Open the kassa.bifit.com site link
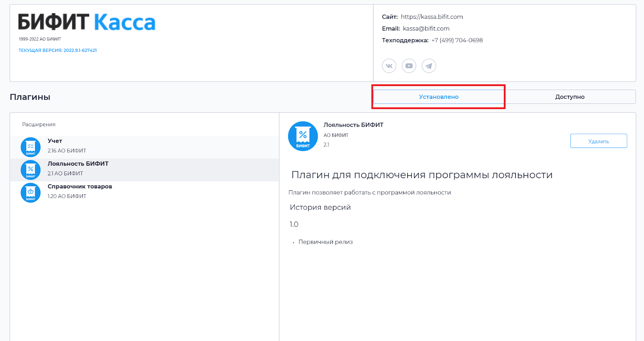This screenshot has height=341, width=644. 432,17
